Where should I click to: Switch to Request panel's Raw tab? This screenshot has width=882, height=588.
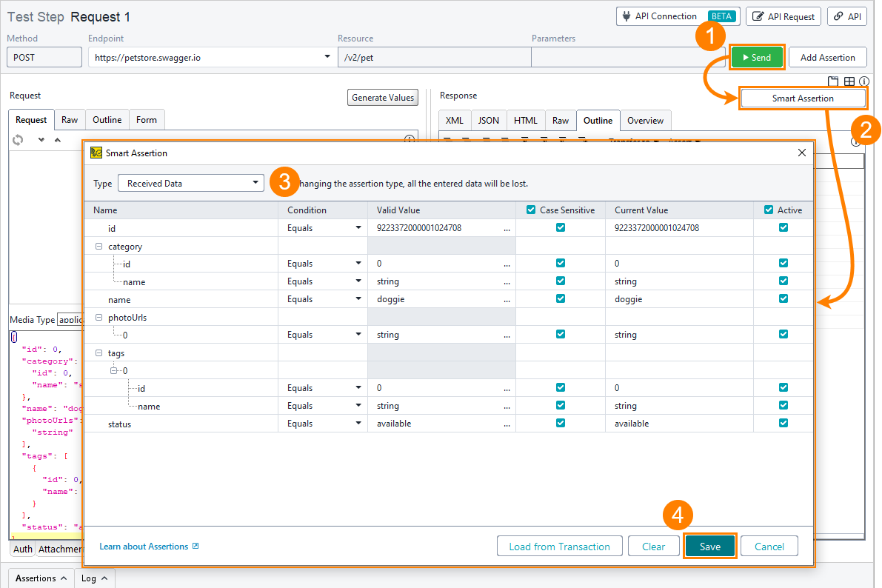point(70,120)
